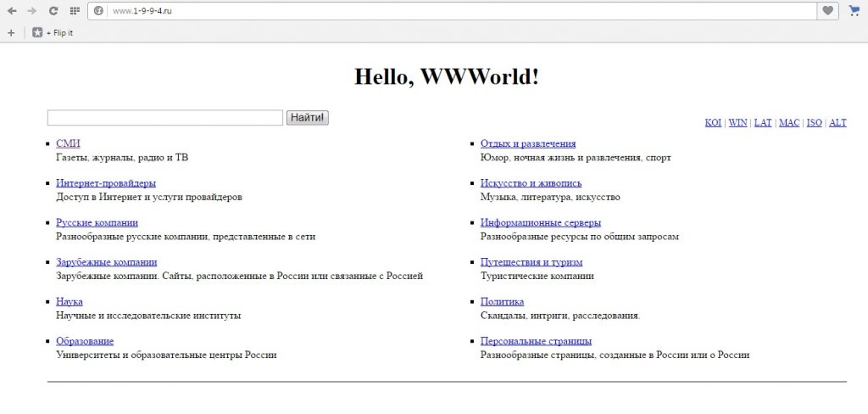
Task: Open the СМИ category link
Action: pos(68,144)
